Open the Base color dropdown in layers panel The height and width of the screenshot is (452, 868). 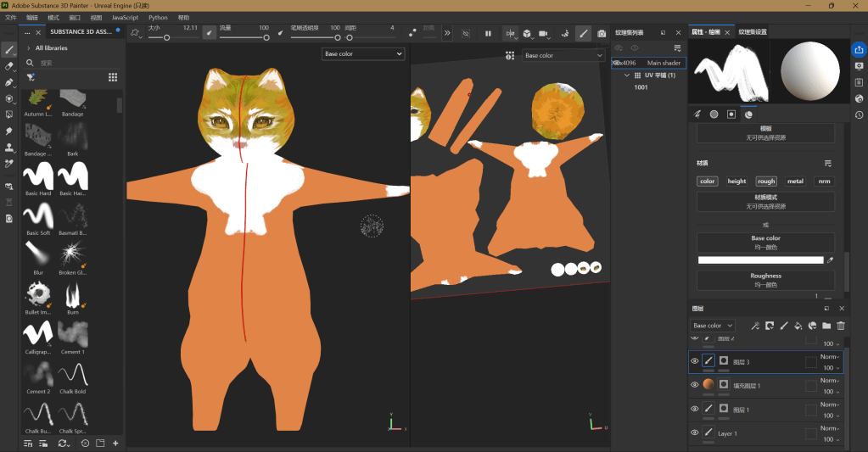[x=712, y=326]
